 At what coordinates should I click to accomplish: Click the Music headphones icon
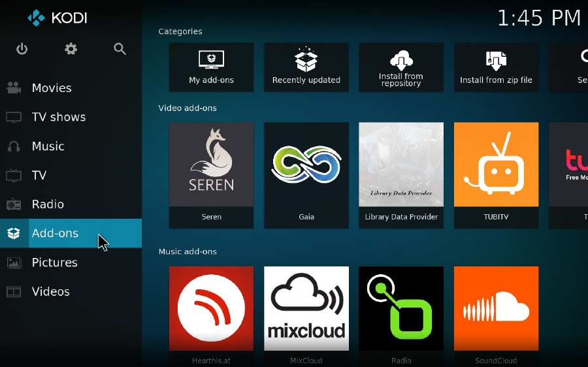tap(14, 146)
